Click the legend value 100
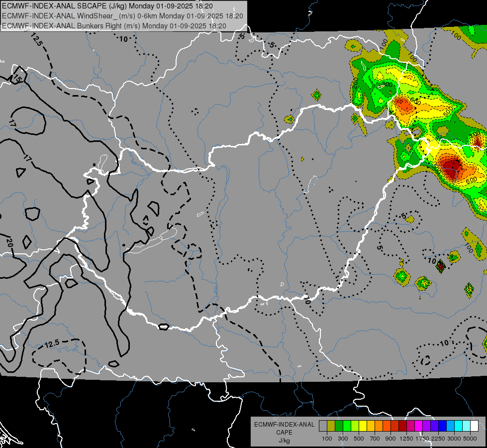This screenshot has width=487, height=448. [327, 439]
